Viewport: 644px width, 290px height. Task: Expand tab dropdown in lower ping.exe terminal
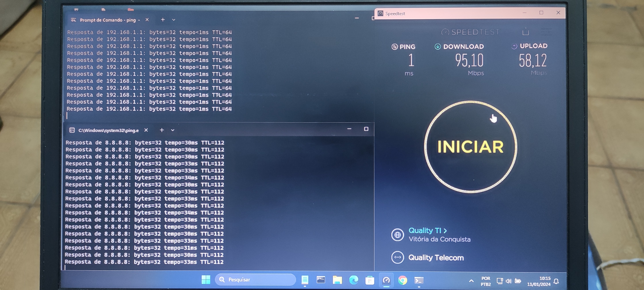[172, 130]
